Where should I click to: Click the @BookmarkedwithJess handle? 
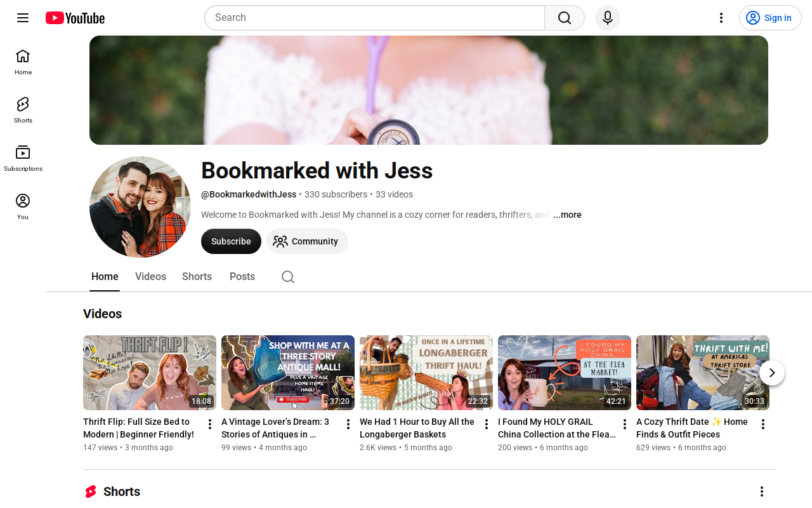tap(249, 194)
